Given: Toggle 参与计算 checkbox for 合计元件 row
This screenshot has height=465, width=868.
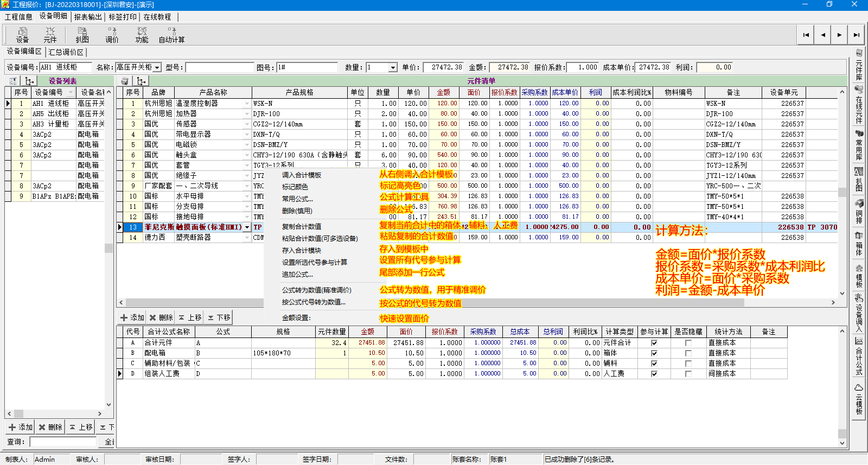Looking at the screenshot, I should pos(654,343).
